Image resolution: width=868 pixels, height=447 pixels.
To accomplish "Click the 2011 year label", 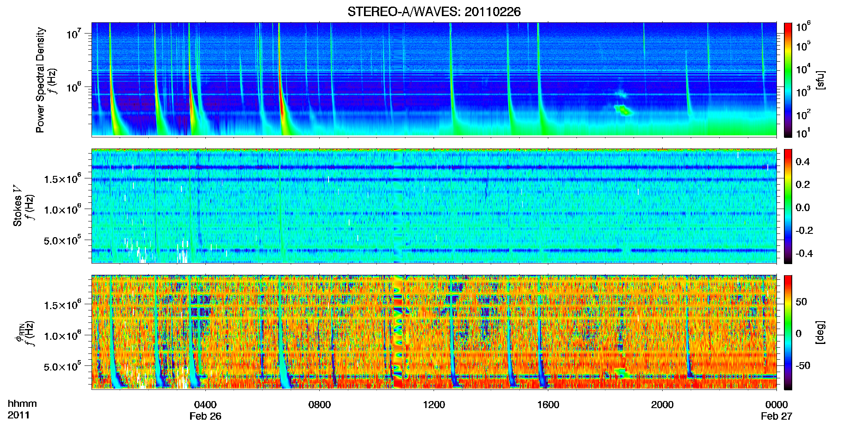I will coord(19,415).
